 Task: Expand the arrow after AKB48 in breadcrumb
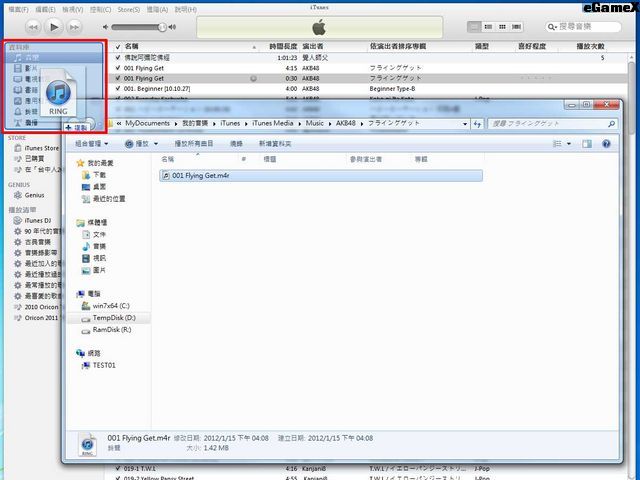point(362,124)
